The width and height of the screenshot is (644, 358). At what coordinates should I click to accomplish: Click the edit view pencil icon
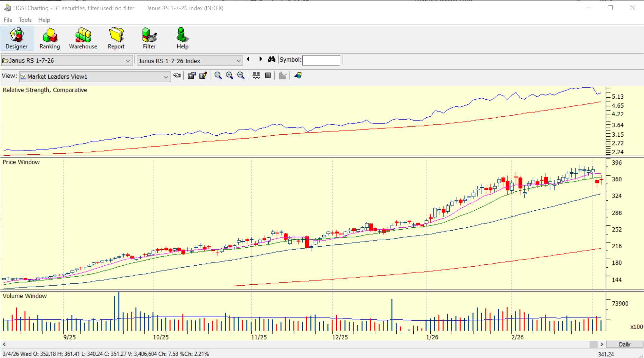[x=203, y=76]
